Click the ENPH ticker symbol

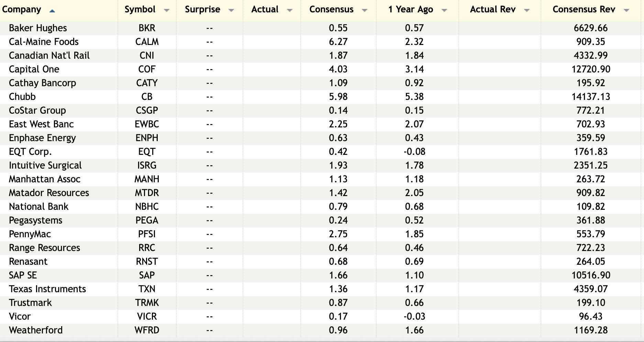[x=147, y=138]
